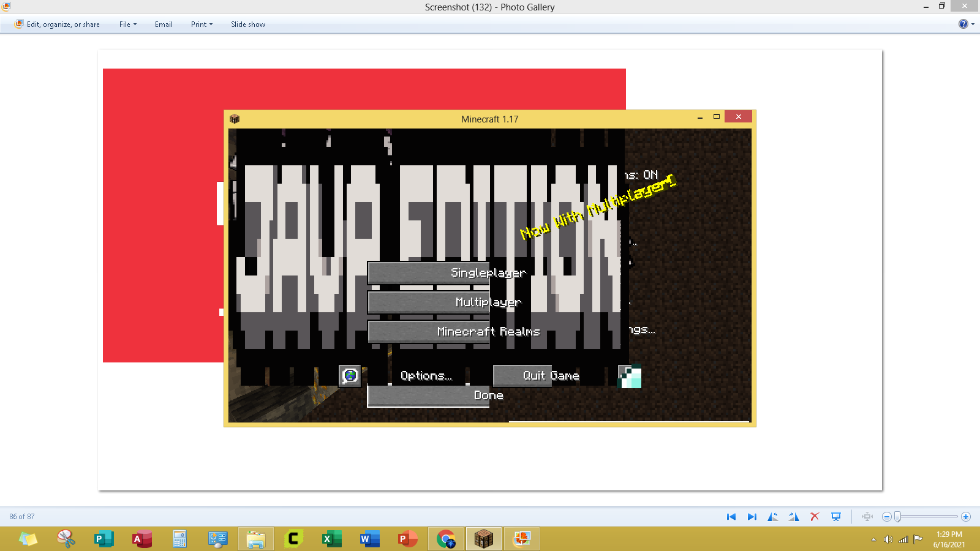Screen dimensions: 980x551
Task: Switch to Minecraft in the taskbar
Action: pos(483,539)
